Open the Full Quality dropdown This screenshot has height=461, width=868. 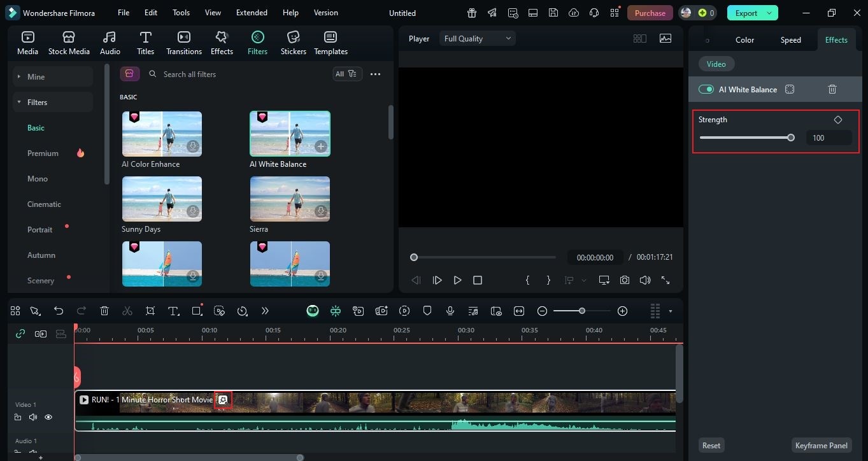click(476, 38)
